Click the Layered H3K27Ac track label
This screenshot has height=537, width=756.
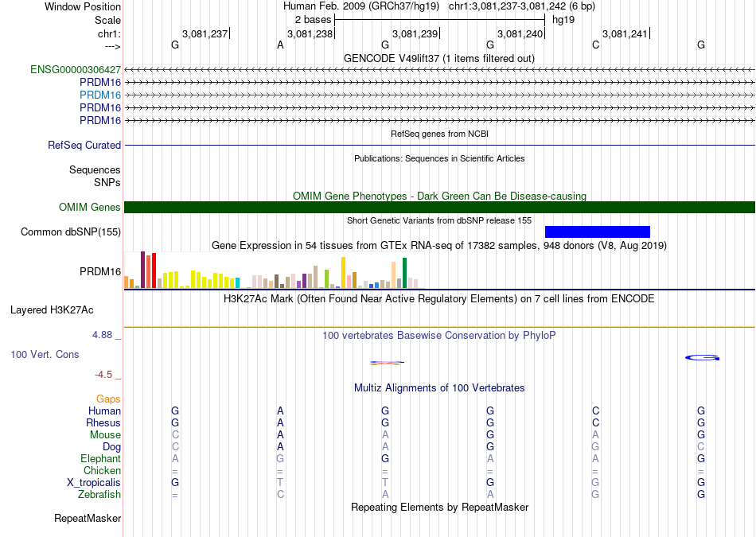pyautogui.click(x=52, y=310)
